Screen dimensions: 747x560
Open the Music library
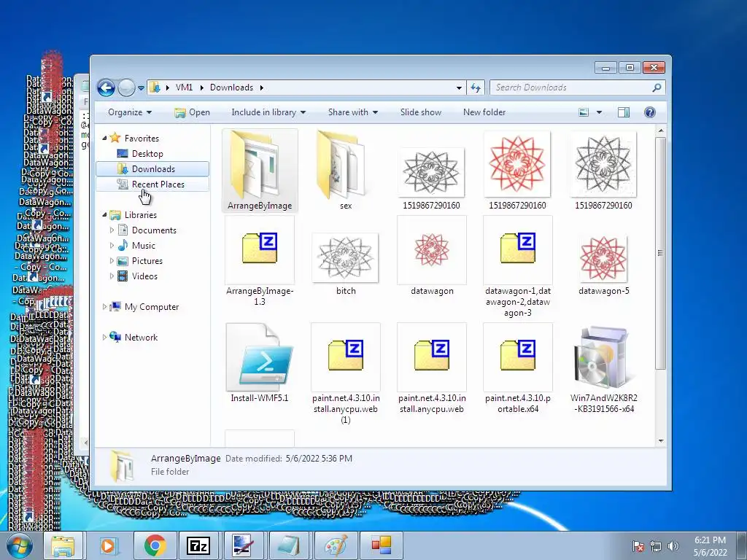144,246
